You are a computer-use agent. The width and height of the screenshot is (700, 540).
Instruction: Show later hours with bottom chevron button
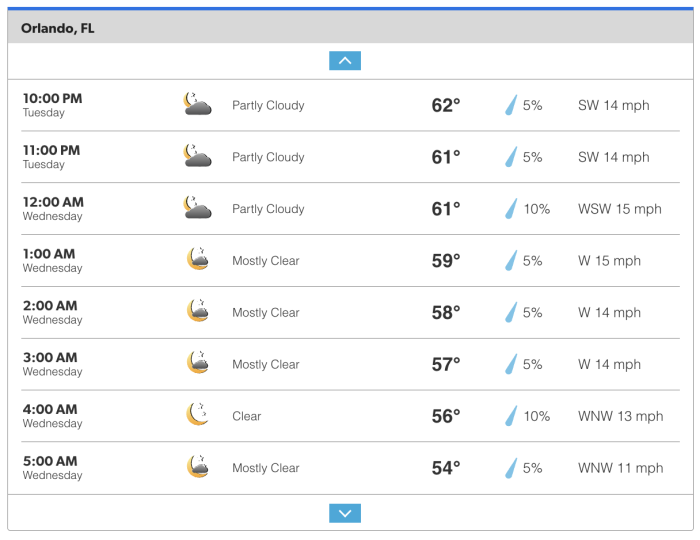345,514
